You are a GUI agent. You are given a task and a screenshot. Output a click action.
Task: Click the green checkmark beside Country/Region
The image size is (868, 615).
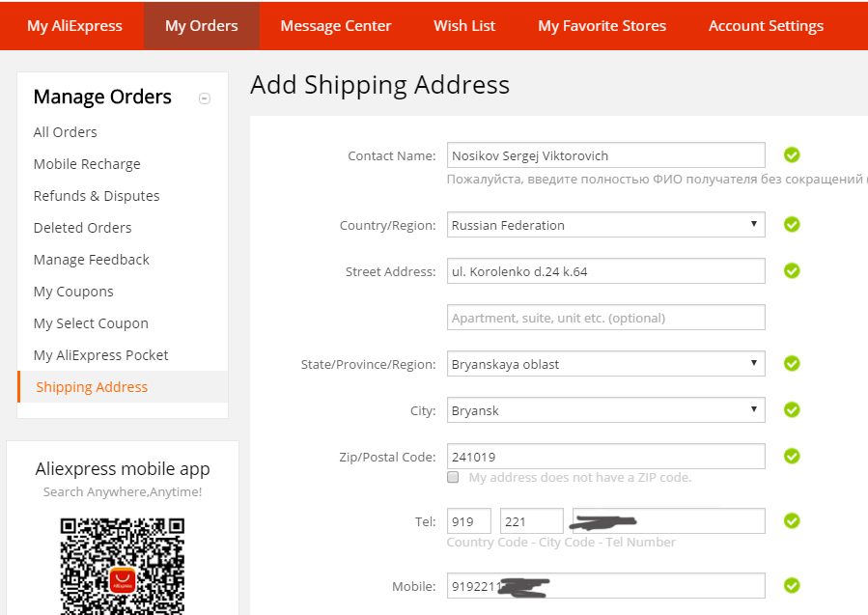(x=792, y=224)
